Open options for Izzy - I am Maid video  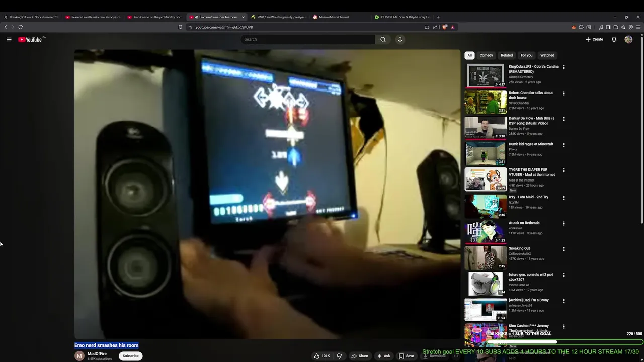tap(563, 198)
